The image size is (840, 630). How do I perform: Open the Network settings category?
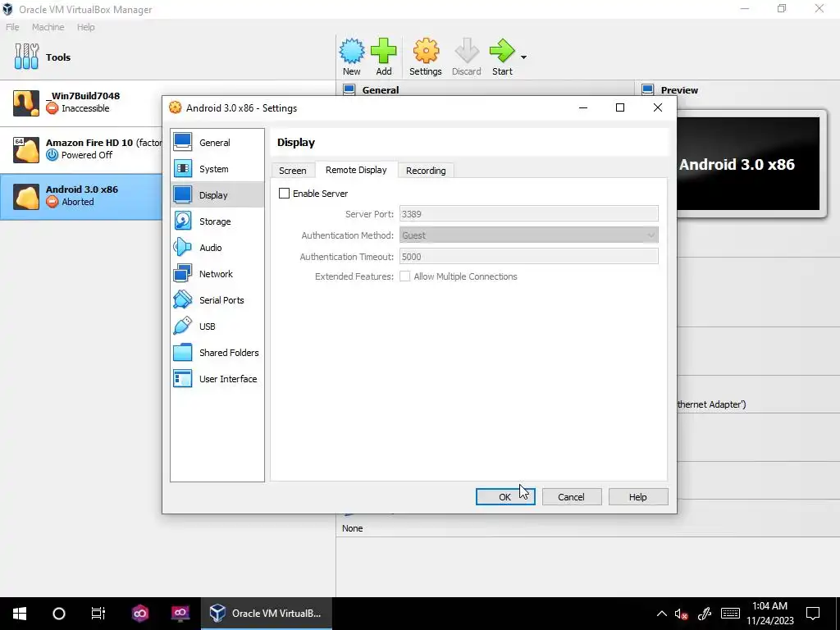pyautogui.click(x=217, y=274)
